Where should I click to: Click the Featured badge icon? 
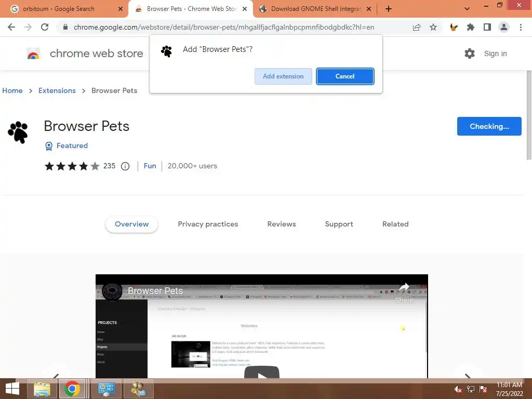49,146
